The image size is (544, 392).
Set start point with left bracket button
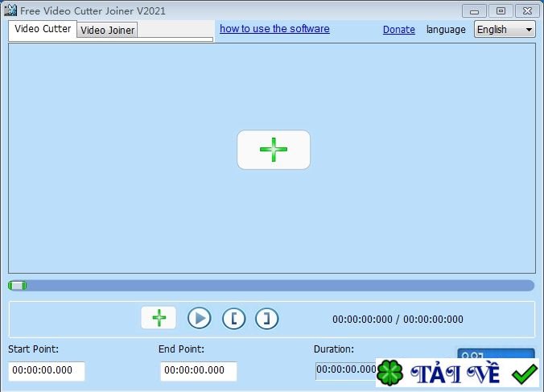point(234,319)
